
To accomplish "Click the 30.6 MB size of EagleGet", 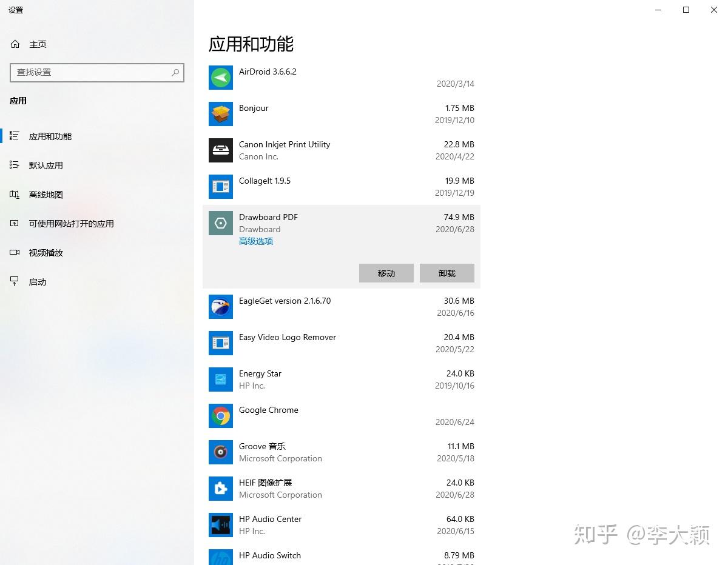I will tap(459, 301).
